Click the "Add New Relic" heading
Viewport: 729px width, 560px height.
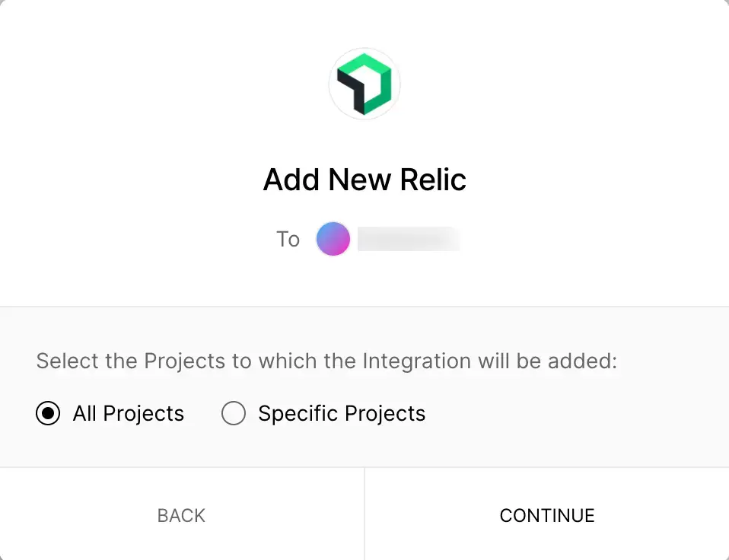coord(364,180)
